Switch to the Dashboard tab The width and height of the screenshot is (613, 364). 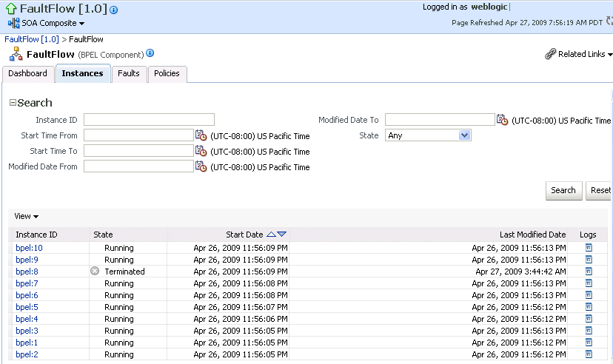point(27,74)
